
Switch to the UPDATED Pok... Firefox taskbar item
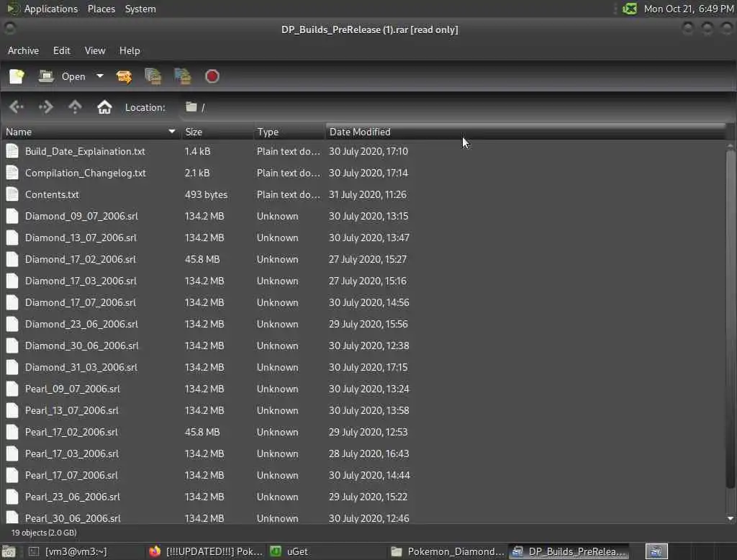tap(206, 551)
